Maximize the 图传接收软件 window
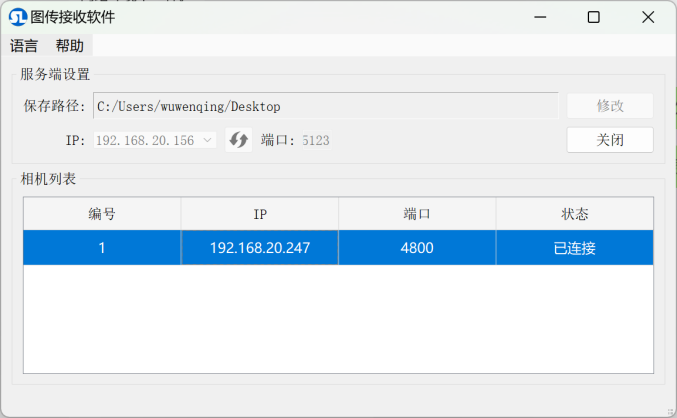677x418 pixels. 594,17
